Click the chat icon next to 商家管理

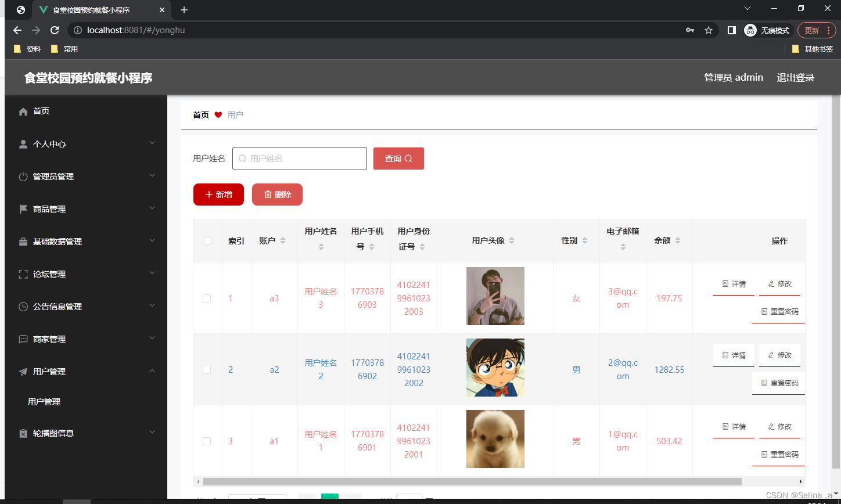(x=23, y=339)
